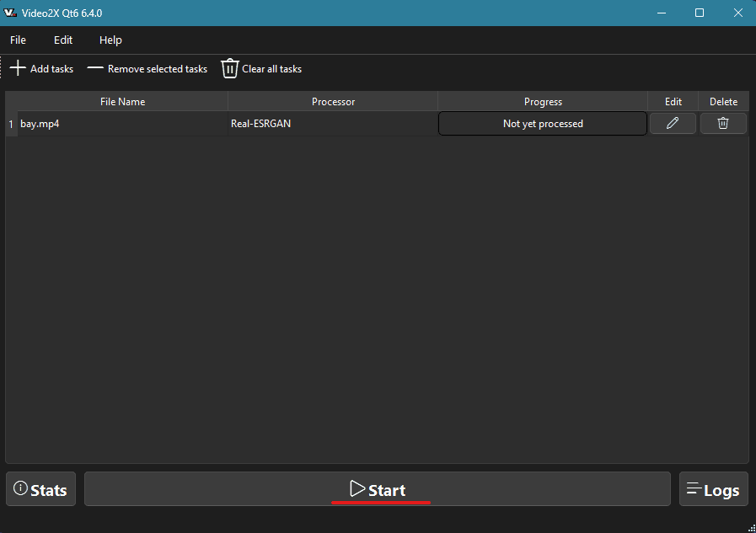The image size is (756, 533).
Task: Click the Clear all tasks trash icon
Action: [x=230, y=68]
